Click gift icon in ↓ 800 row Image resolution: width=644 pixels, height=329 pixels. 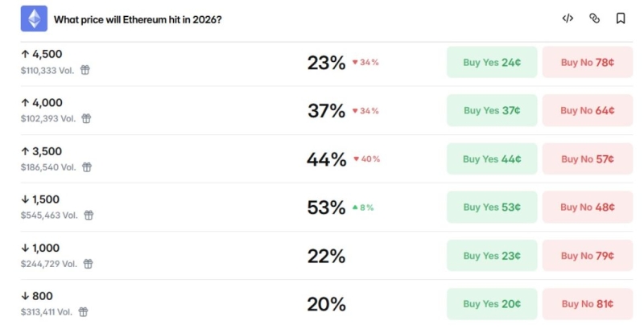click(x=83, y=311)
